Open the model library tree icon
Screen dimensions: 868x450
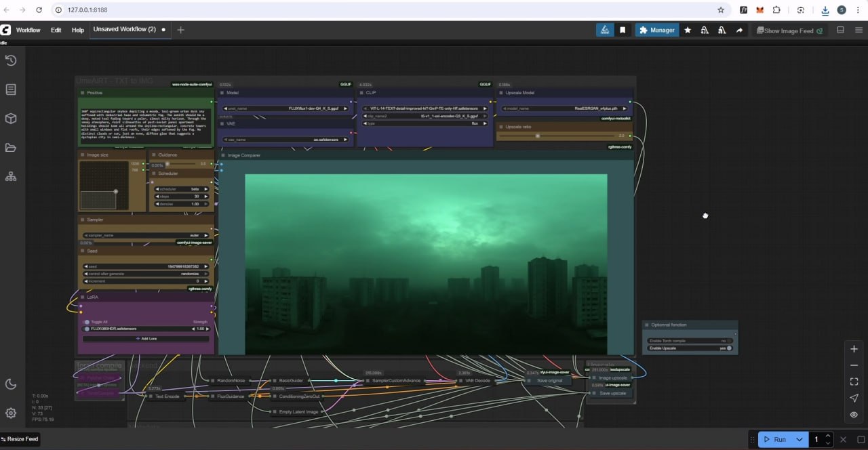click(x=11, y=177)
